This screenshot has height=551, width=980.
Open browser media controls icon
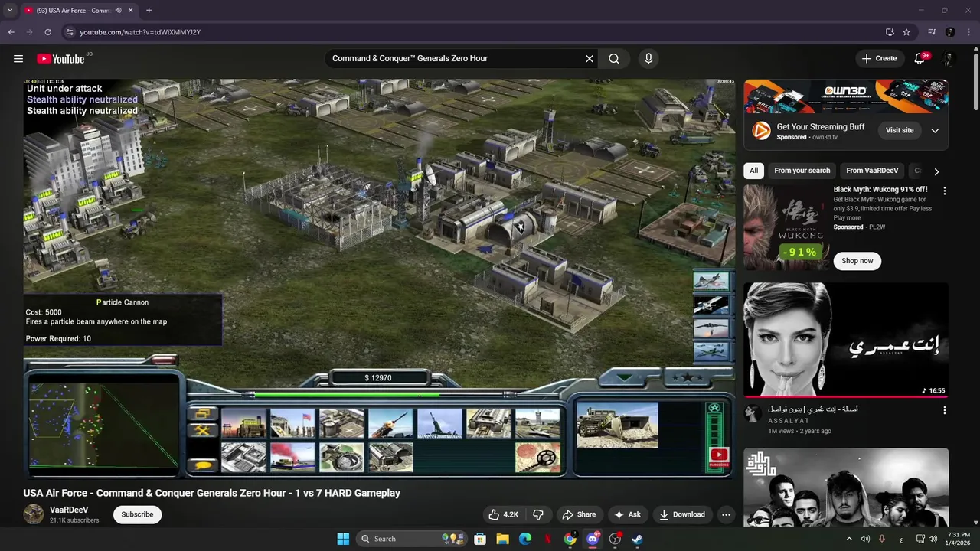click(x=932, y=32)
